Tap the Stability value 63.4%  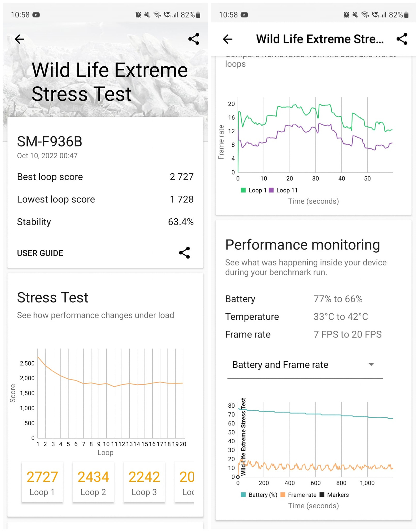click(x=181, y=222)
